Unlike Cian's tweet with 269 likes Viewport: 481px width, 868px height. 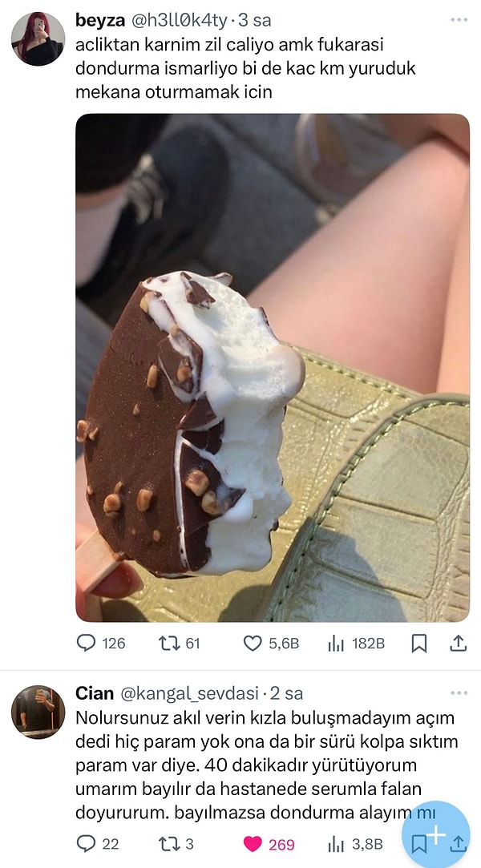pyautogui.click(x=253, y=843)
